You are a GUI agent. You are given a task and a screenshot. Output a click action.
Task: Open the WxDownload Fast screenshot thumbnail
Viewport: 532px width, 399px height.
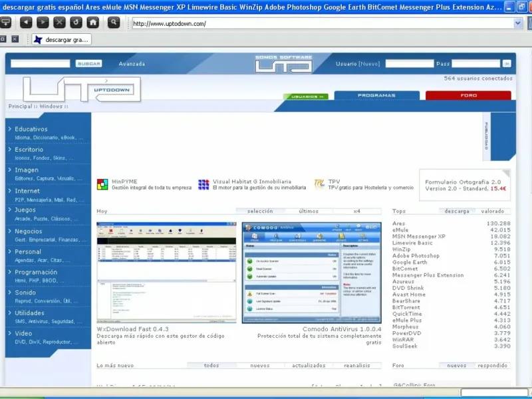[x=166, y=273]
